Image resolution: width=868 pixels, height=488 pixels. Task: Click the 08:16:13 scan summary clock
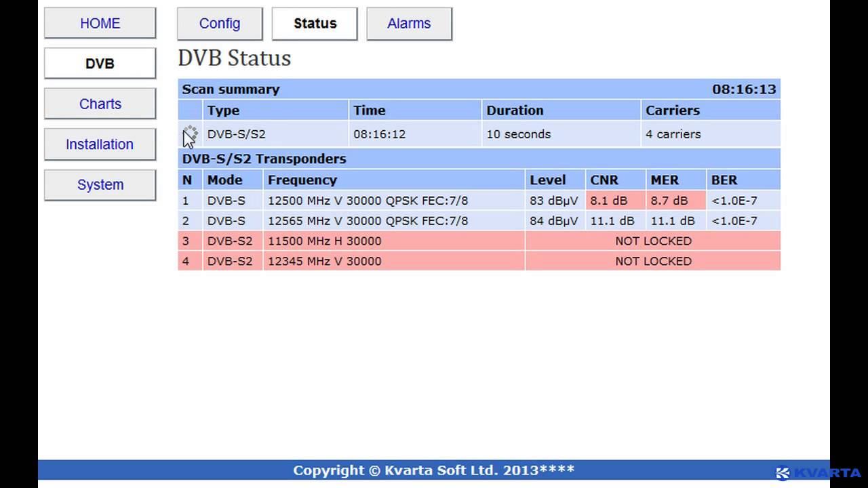click(x=744, y=89)
